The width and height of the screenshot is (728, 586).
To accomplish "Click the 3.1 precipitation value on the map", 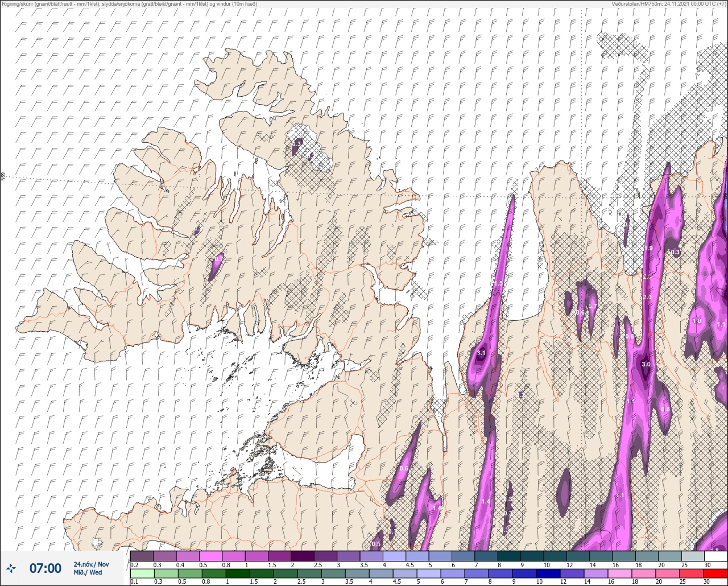I will coord(481,353).
